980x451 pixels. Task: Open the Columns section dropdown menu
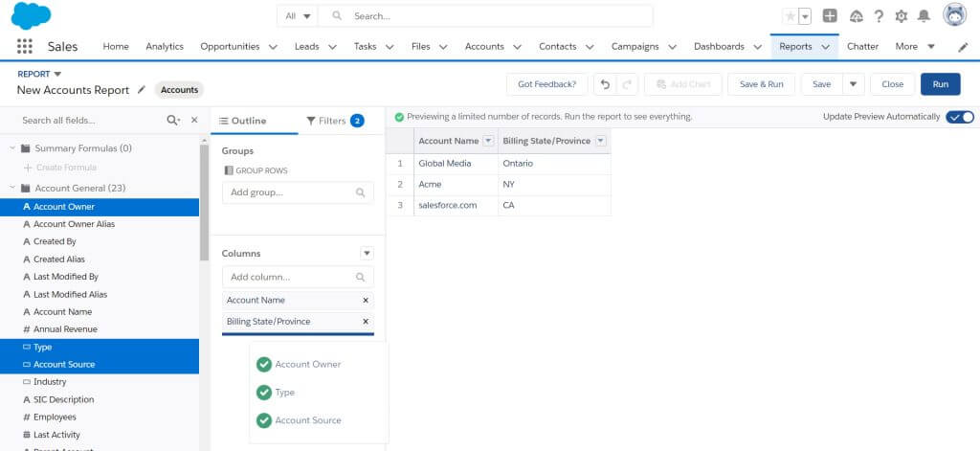point(367,254)
